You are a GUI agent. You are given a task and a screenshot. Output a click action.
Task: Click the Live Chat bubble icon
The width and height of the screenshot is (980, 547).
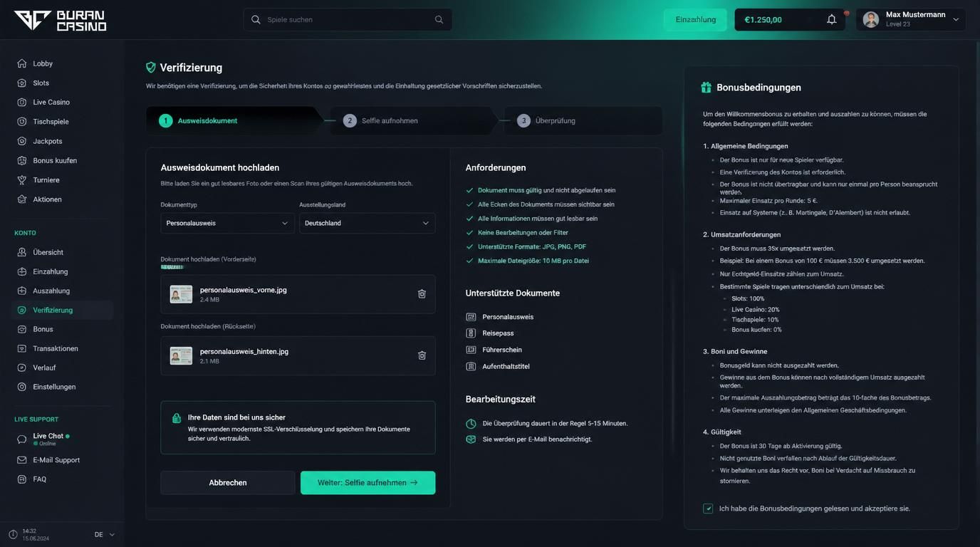pyautogui.click(x=22, y=439)
